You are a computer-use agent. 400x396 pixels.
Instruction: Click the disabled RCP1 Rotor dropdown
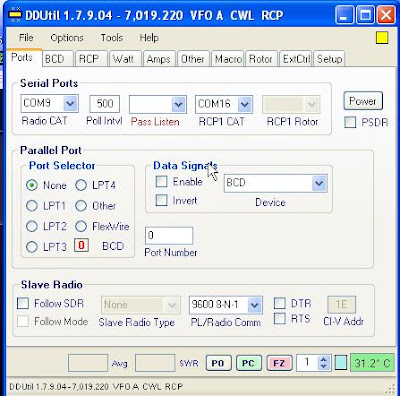(291, 105)
